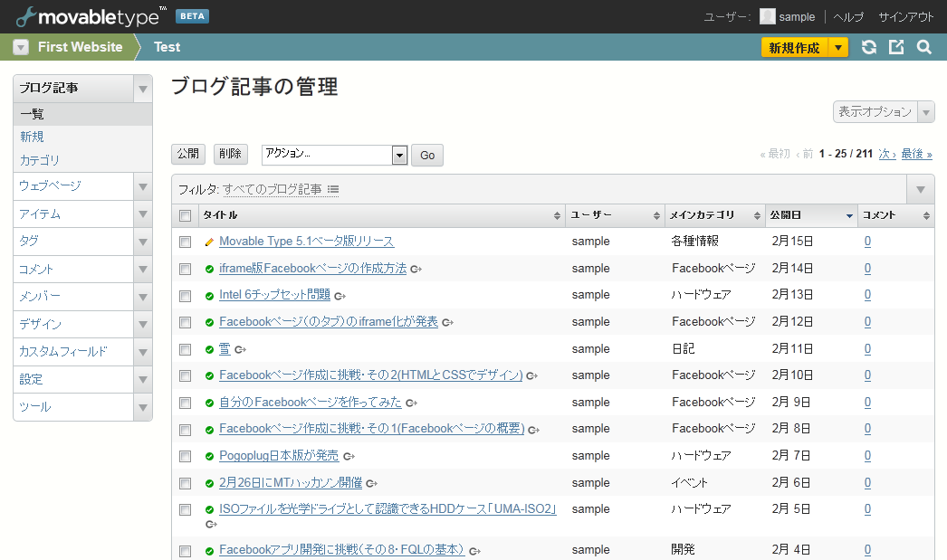This screenshot has height=560, width=947.
Task: Check the Movable Type 5.1ベータ版リリース row checkbox
Action: click(185, 242)
